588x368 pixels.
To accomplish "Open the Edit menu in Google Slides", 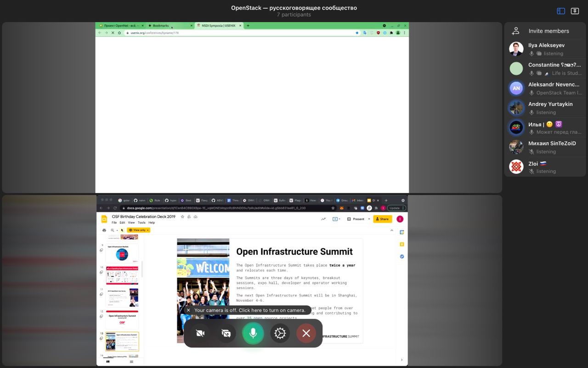I will [x=122, y=223].
